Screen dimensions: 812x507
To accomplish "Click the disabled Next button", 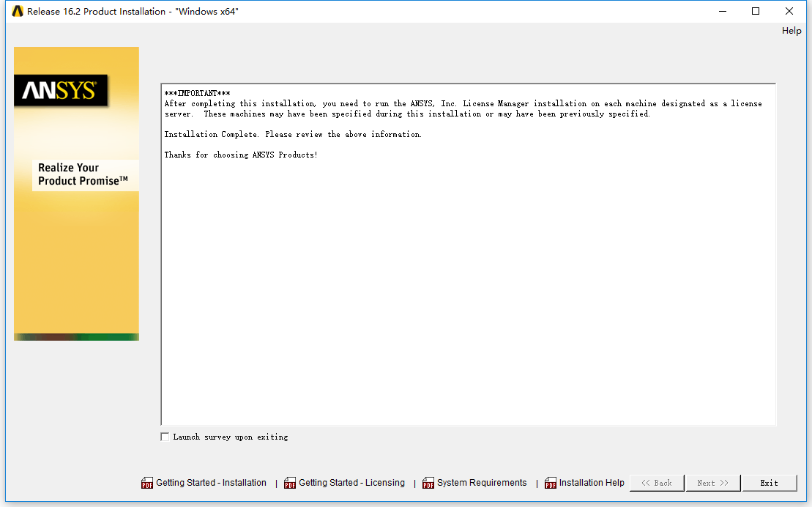I will point(712,483).
